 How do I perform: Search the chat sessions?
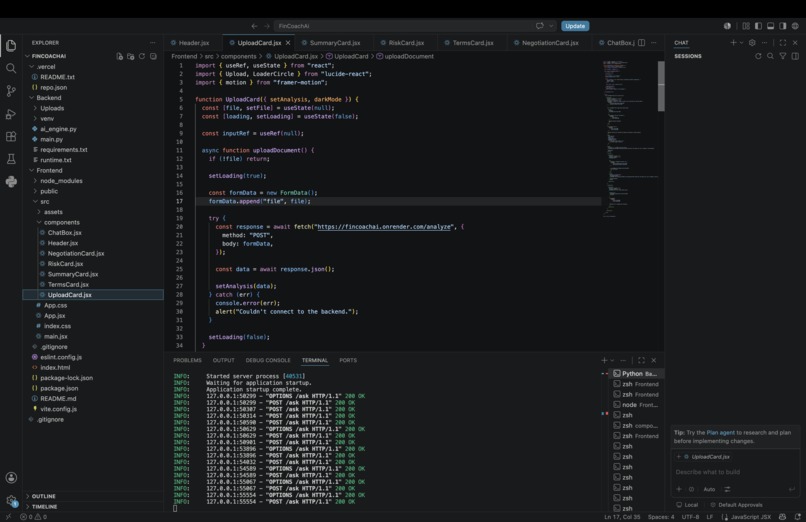coord(770,56)
